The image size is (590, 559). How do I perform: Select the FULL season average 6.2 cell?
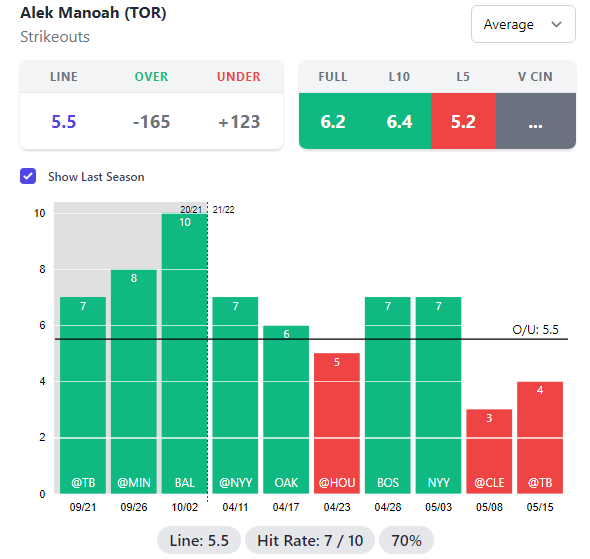click(x=333, y=121)
